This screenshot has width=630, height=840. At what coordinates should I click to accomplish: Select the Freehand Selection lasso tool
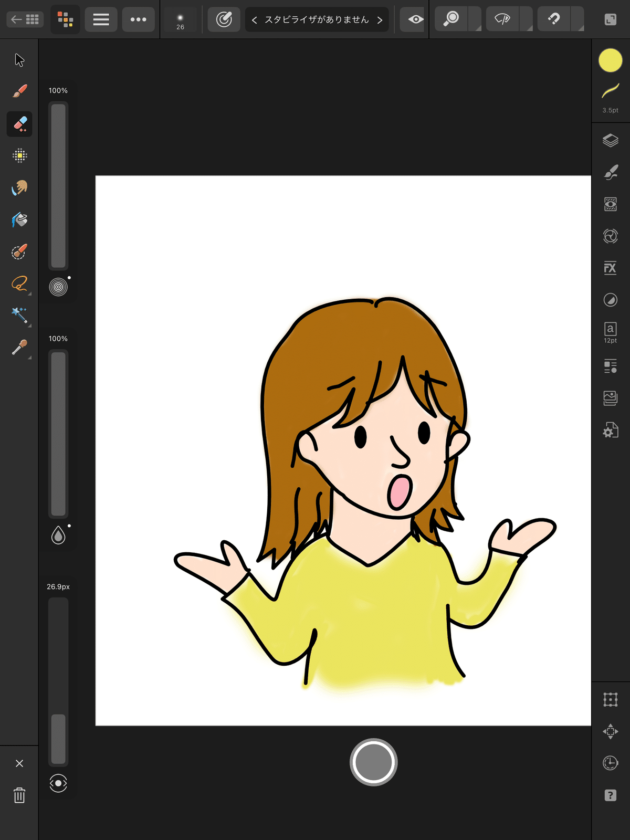tap(19, 283)
